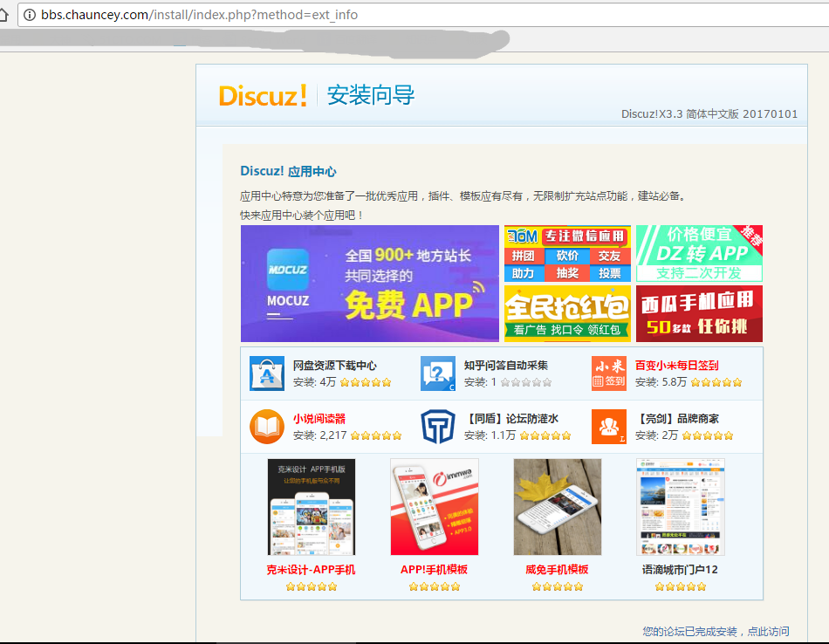
Task: Open 知乎问答自动采集 link
Action: [x=506, y=366]
